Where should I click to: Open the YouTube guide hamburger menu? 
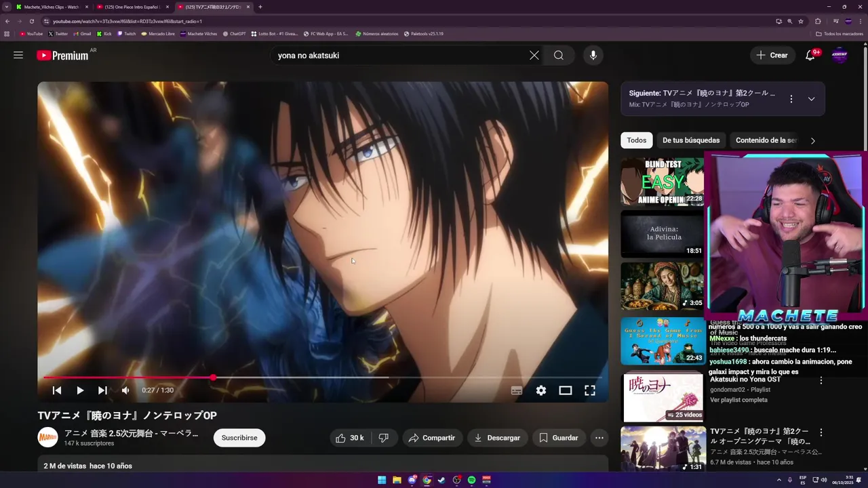click(x=18, y=56)
